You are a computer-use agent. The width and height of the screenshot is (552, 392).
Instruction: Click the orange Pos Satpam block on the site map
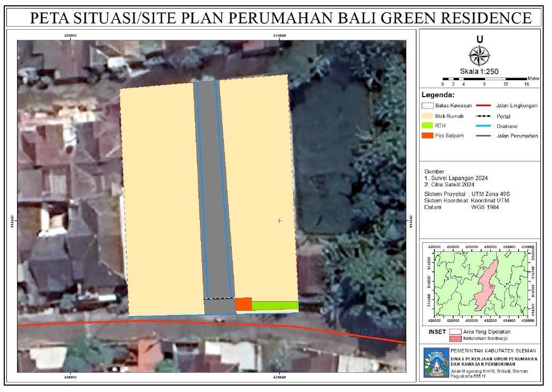[x=244, y=304]
